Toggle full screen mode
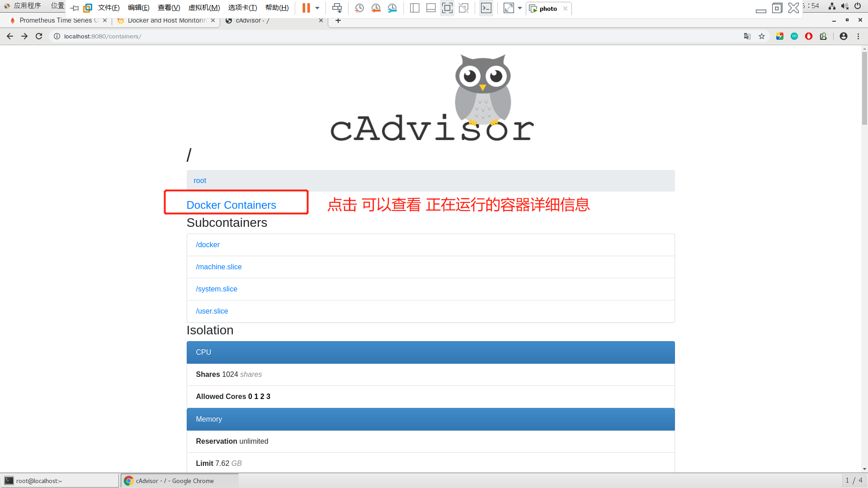 tap(447, 8)
